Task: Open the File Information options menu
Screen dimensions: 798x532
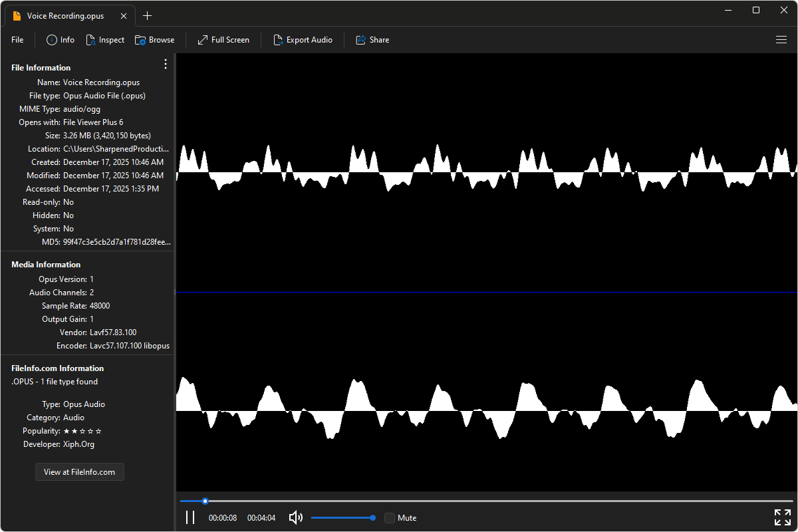Action: coord(165,64)
